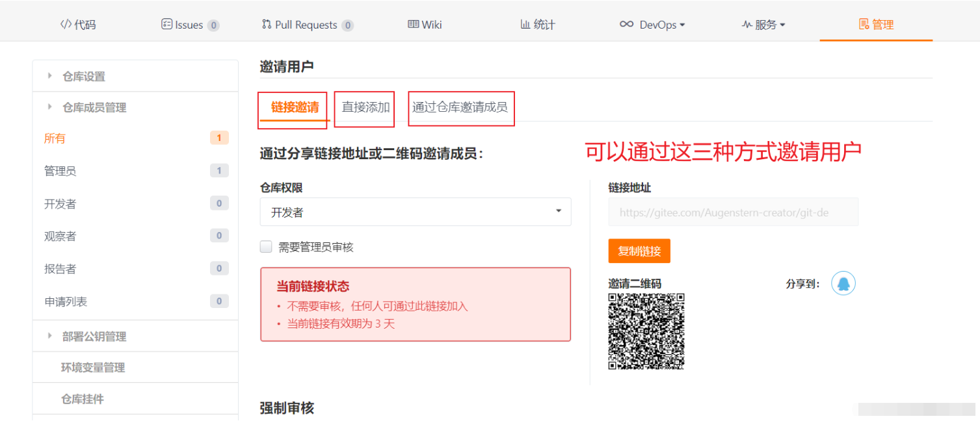
Task: Click the 复制链接 button
Action: [639, 251]
